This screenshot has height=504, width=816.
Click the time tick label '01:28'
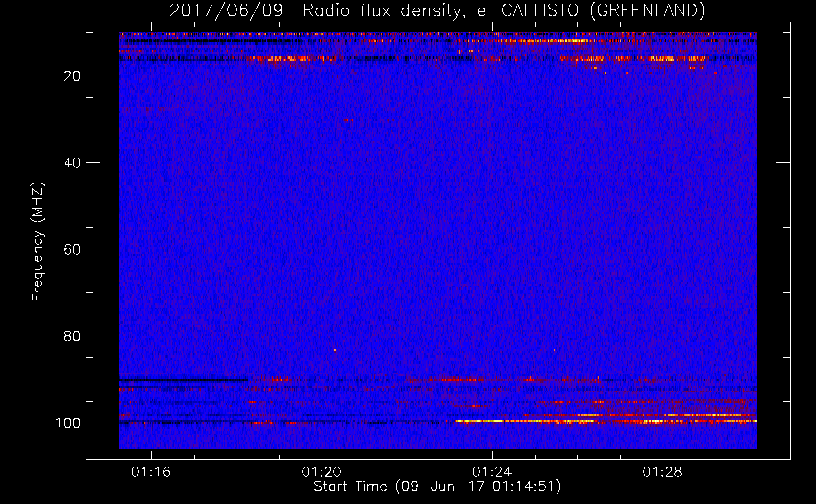click(663, 472)
